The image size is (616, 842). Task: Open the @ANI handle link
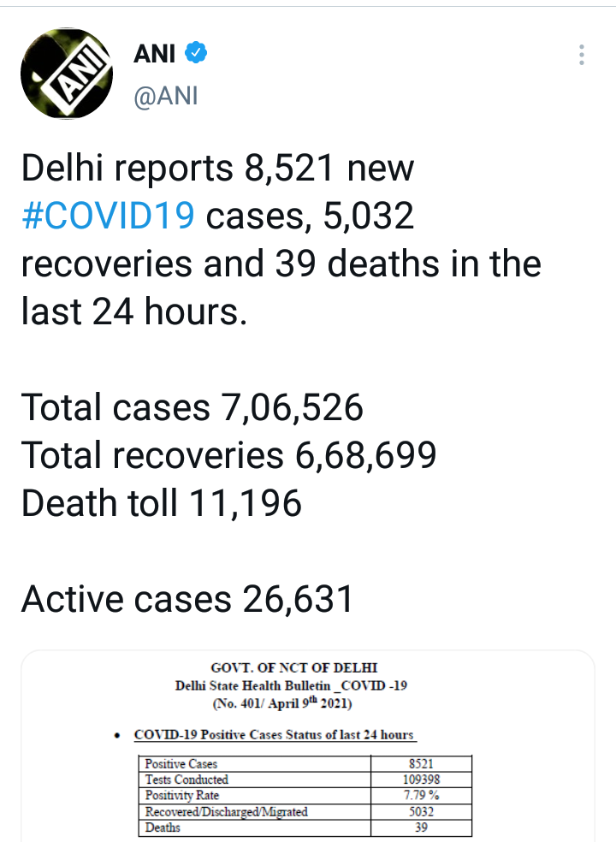166,95
